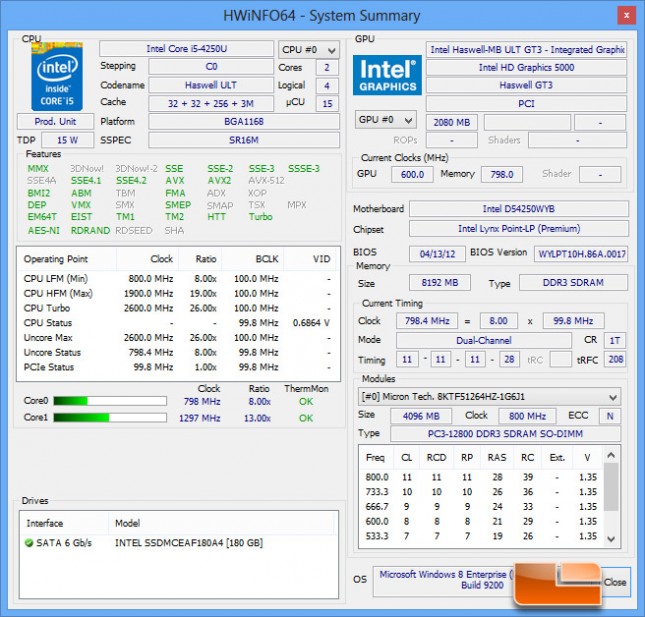Expand the Micron Tech memory module dropdown
This screenshot has width=645, height=617.
[x=489, y=397]
